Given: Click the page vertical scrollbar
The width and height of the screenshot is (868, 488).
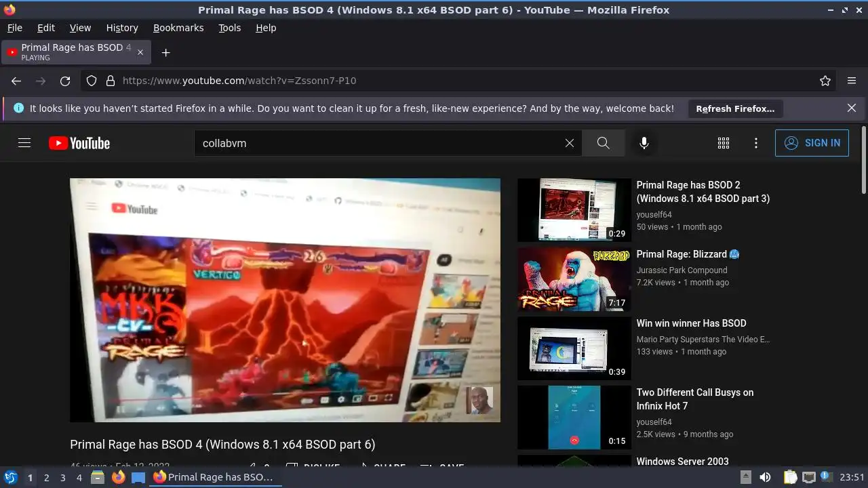Looking at the screenshot, I should (x=863, y=159).
